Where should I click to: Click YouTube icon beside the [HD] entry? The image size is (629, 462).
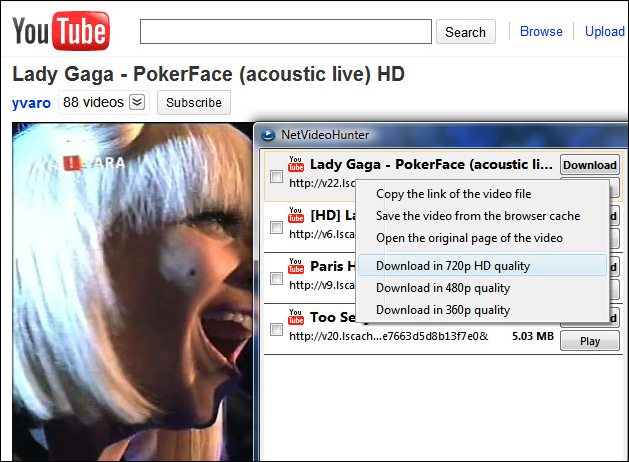coord(296,215)
